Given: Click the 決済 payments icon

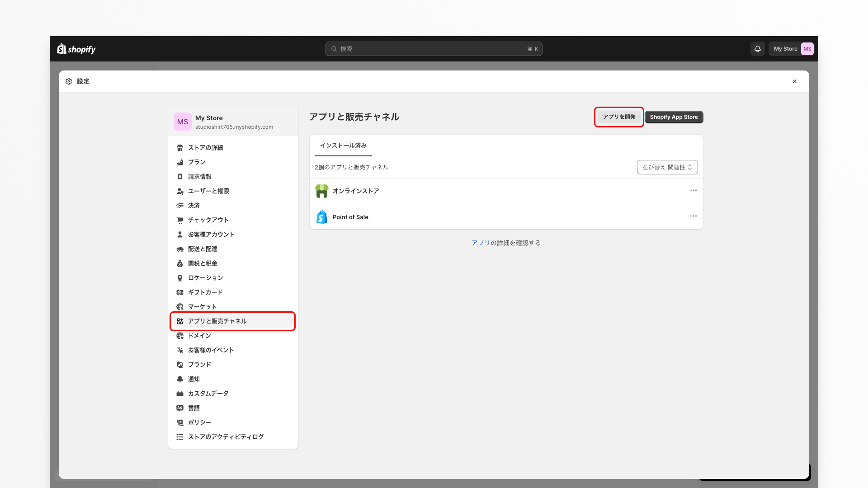Looking at the screenshot, I should [x=180, y=206].
